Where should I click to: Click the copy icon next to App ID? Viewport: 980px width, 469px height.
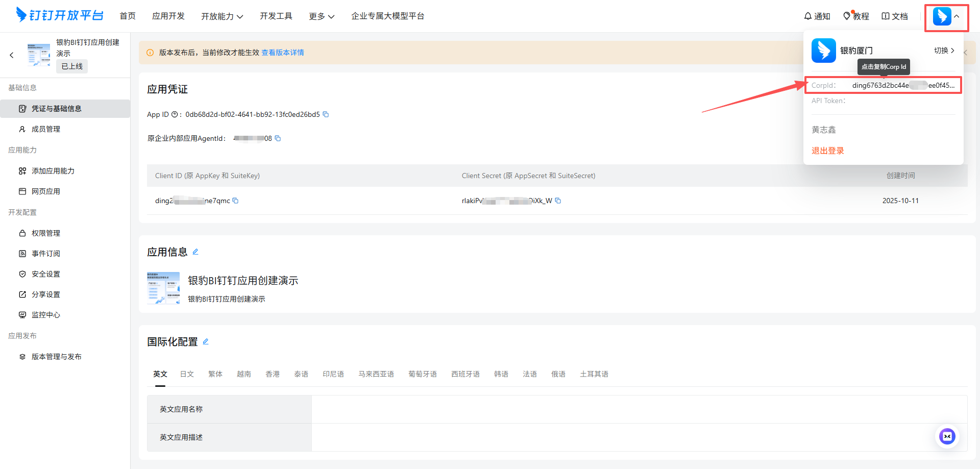(x=326, y=114)
